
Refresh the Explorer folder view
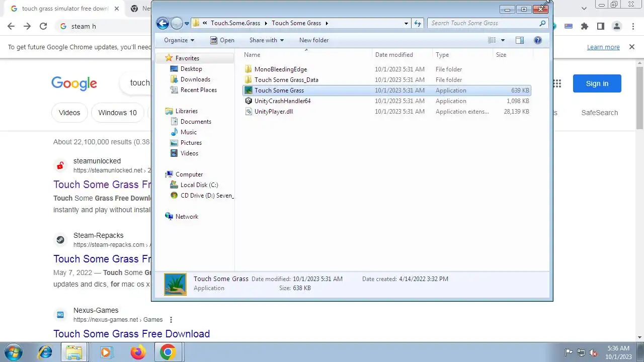tap(417, 23)
